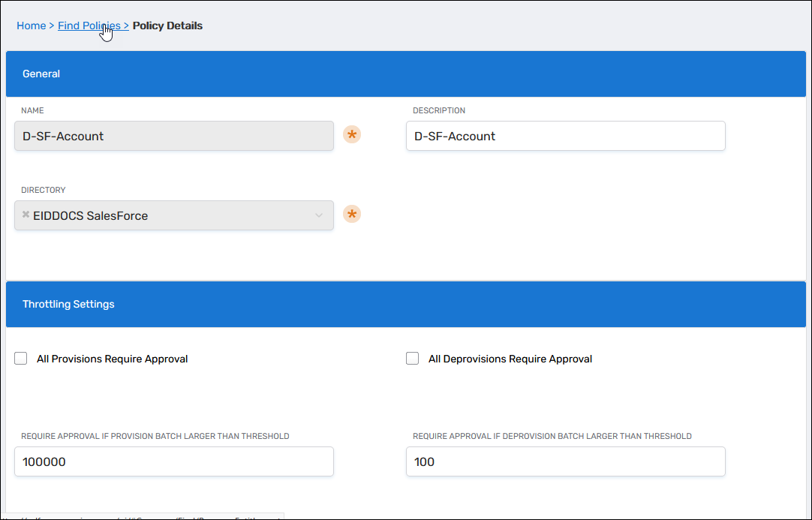Collapse the Throttling Settings section header

tap(405, 305)
